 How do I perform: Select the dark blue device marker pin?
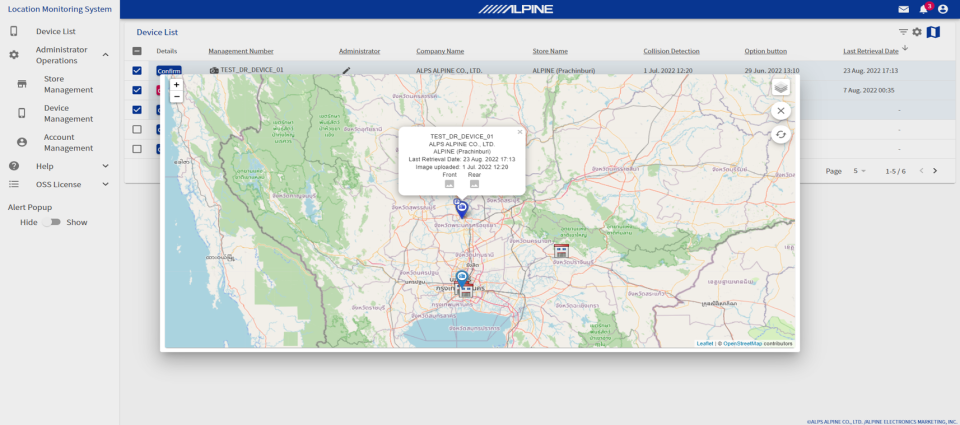(461, 208)
